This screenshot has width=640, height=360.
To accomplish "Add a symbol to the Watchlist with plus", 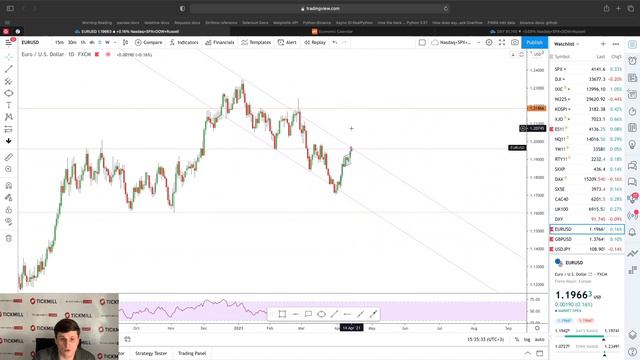I will click(603, 44).
